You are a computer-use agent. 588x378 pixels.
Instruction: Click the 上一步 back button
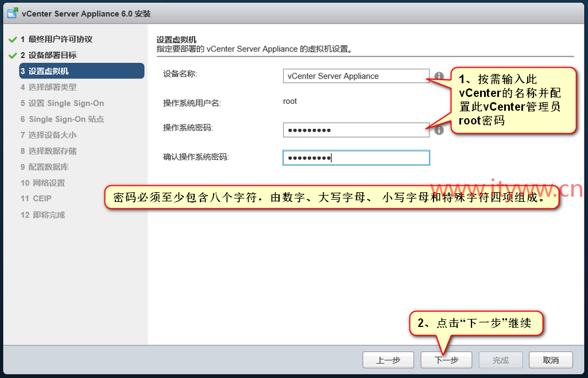[388, 360]
